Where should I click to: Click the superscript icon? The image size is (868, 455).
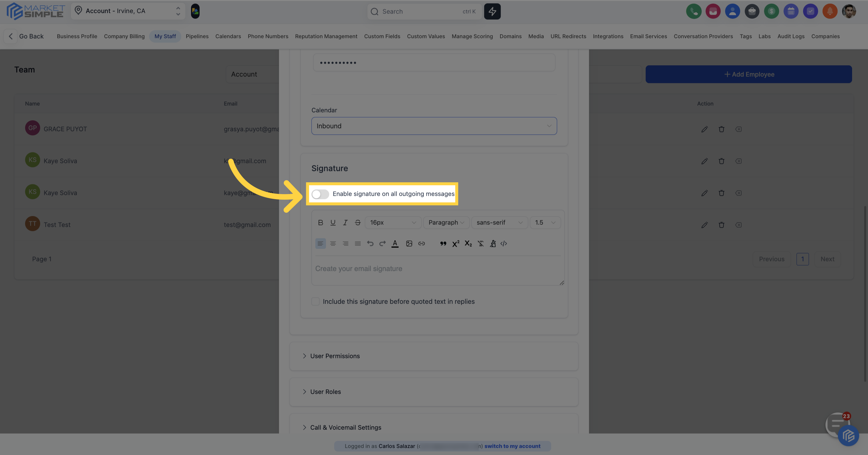click(x=456, y=243)
